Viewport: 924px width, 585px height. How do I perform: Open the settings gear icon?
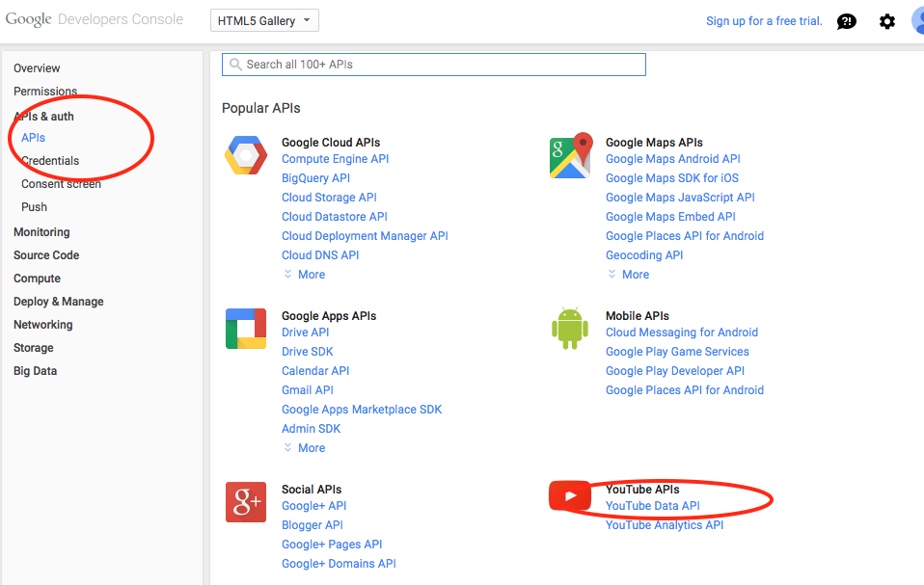pos(886,21)
